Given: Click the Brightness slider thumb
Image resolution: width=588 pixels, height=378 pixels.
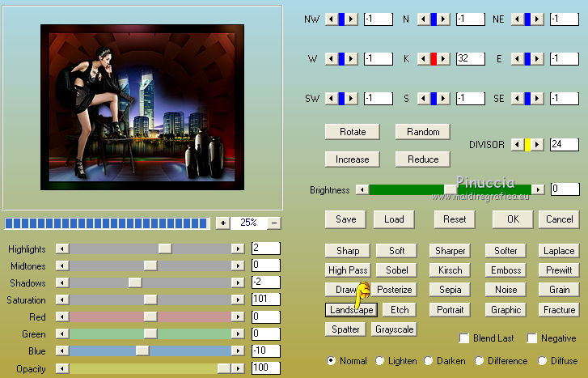Looking at the screenshot, I should (451, 189).
